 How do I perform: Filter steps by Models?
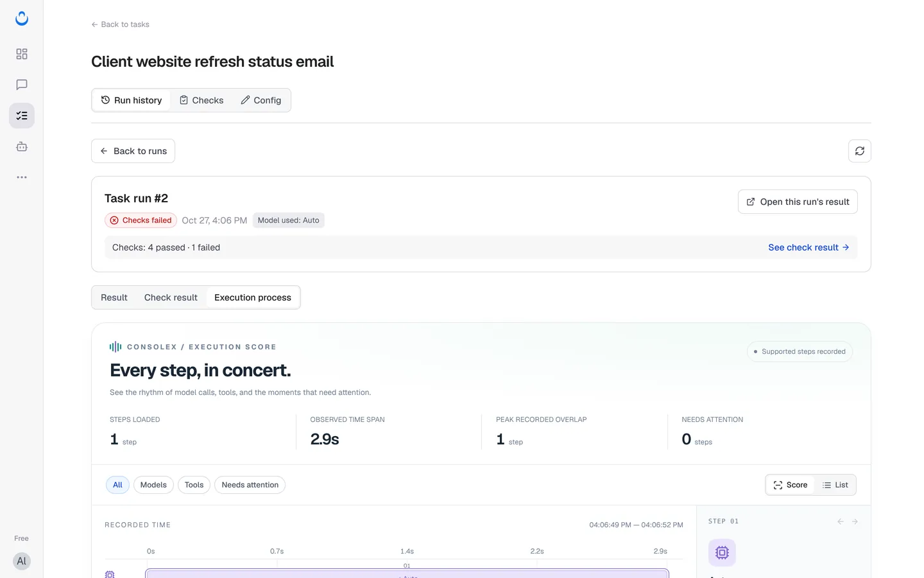click(153, 485)
